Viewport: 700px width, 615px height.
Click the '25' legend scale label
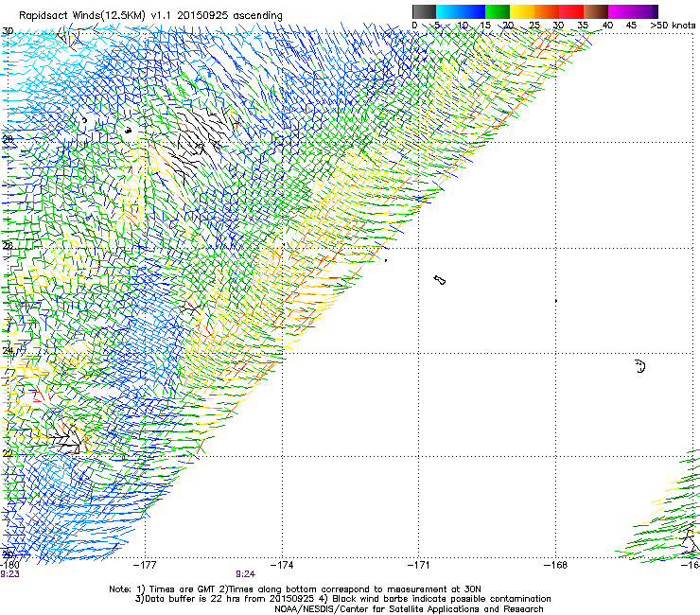click(x=534, y=26)
